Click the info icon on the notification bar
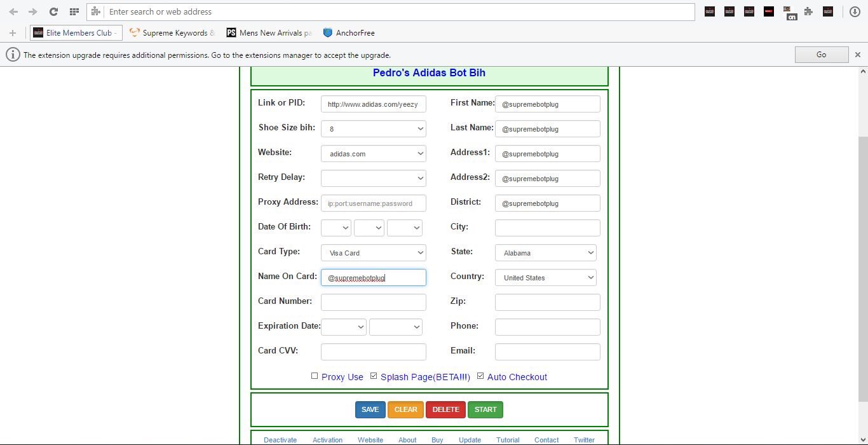 pyautogui.click(x=13, y=55)
